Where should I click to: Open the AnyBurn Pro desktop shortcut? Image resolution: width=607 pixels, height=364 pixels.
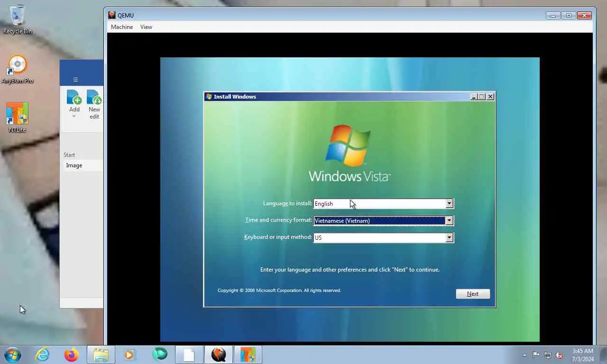[18, 70]
